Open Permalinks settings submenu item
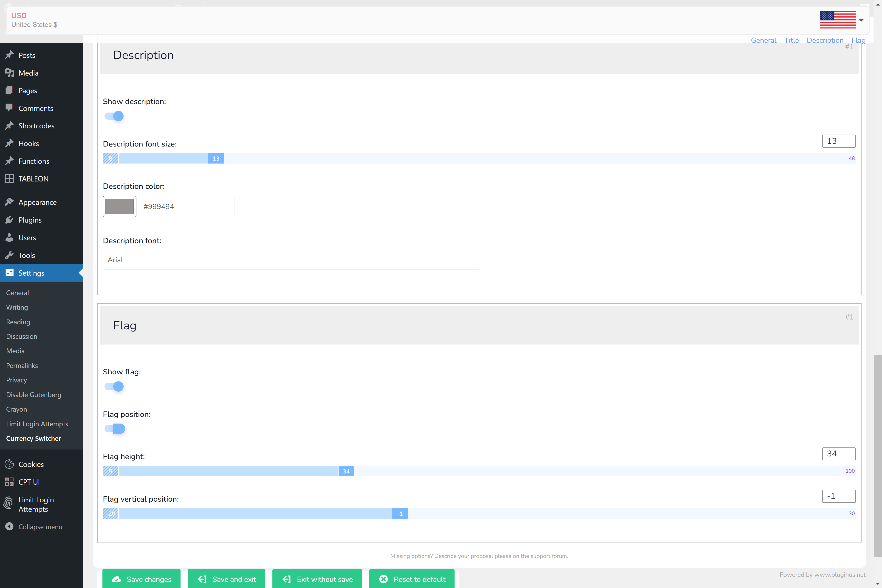Screen dimensions: 882x588 click(x=22, y=366)
